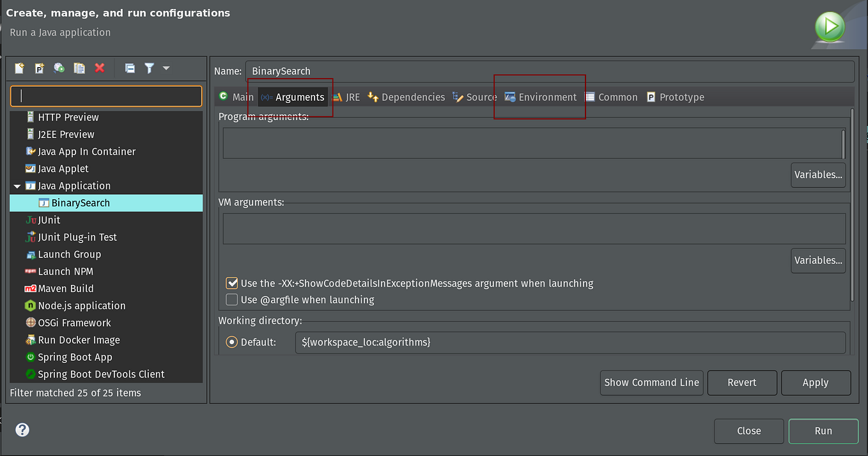This screenshot has height=456, width=868.
Task: Switch to the Environment tab
Action: (539, 96)
